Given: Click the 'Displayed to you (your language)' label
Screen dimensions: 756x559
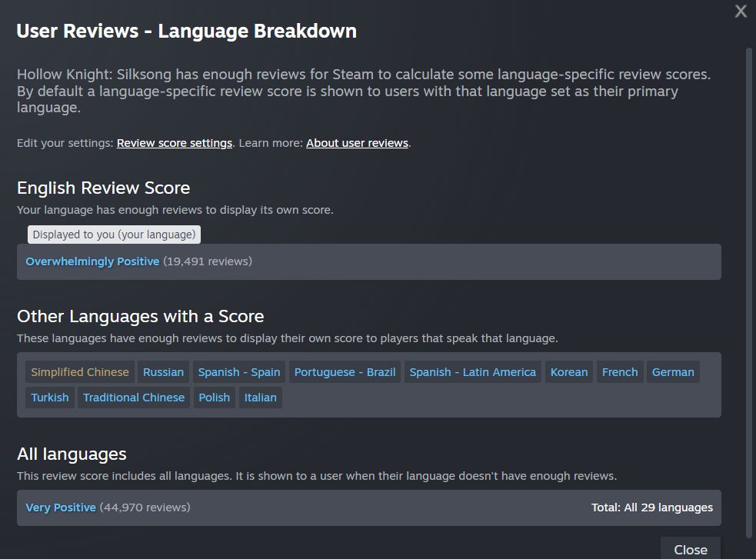Looking at the screenshot, I should [115, 235].
